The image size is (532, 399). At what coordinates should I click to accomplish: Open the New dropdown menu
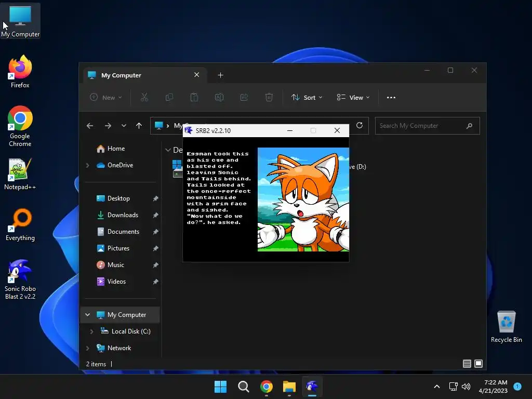106,97
